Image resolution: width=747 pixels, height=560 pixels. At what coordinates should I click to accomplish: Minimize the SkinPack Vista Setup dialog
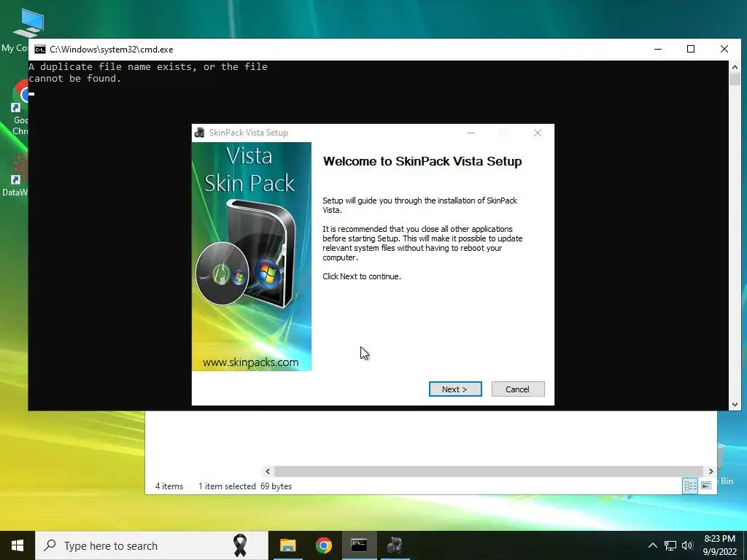[471, 133]
